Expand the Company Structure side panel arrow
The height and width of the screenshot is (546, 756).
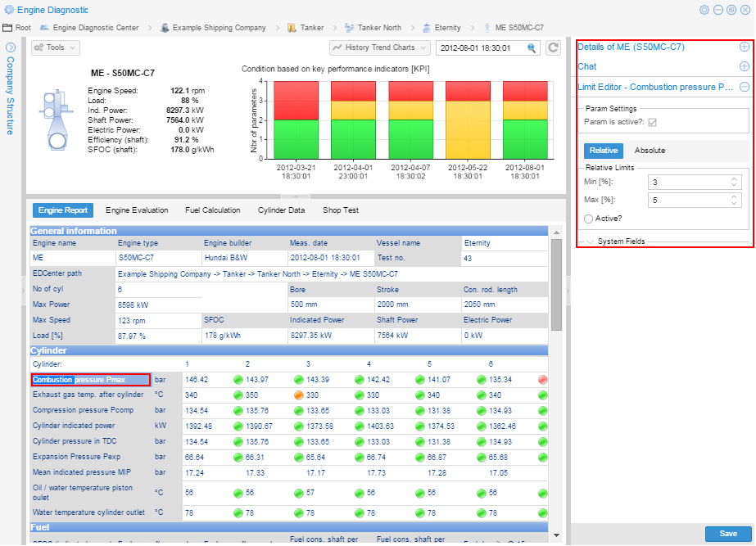click(10, 47)
